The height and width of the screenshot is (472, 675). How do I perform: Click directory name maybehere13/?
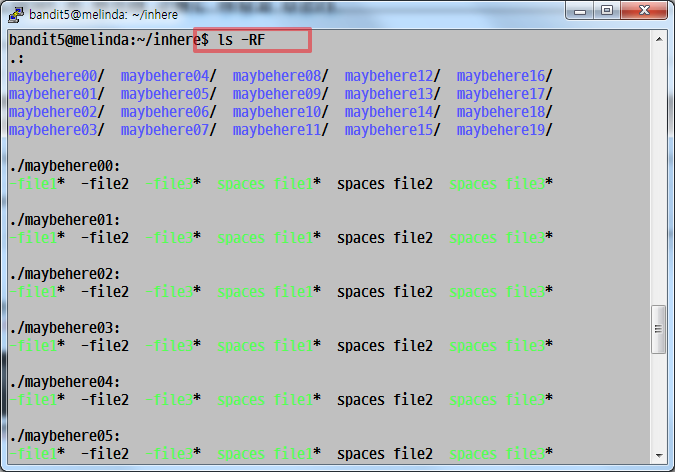click(x=393, y=94)
